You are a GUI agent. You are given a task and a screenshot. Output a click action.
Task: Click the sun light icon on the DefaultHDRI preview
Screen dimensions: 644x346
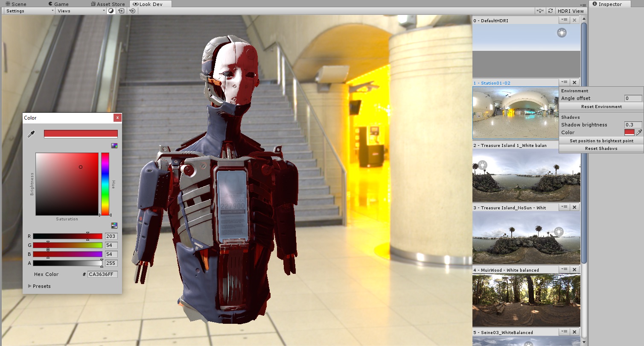pos(562,32)
